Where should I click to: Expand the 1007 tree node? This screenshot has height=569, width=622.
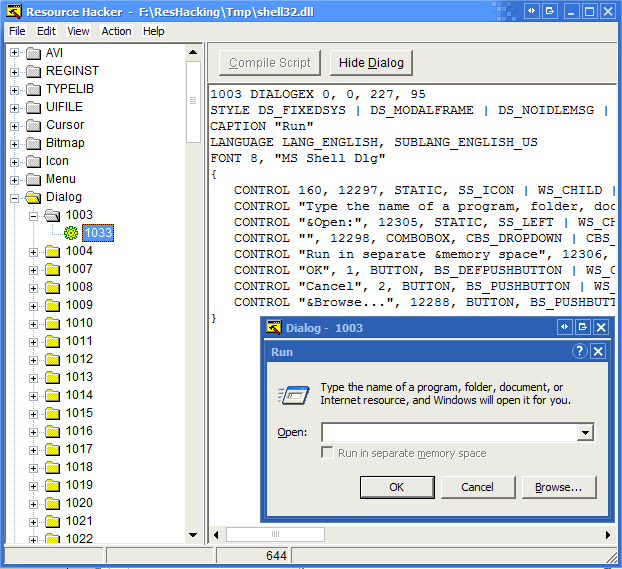click(x=33, y=270)
